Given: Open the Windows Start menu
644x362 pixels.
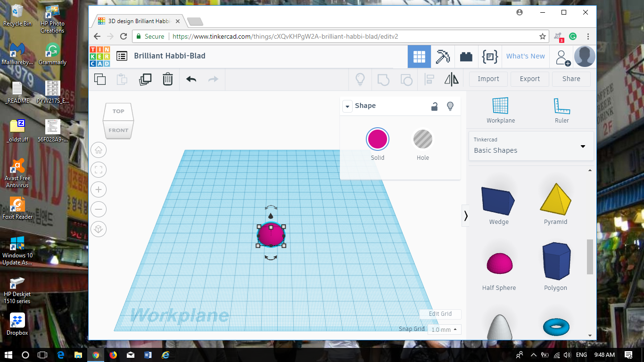Looking at the screenshot, I should tap(8, 354).
